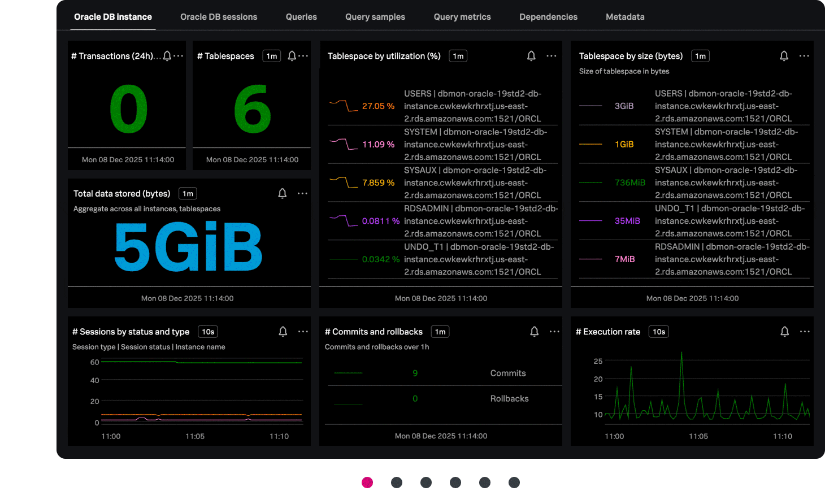This screenshot has width=825, height=504.
Task: Select the second carousel dot at bottom
Action: 397,483
